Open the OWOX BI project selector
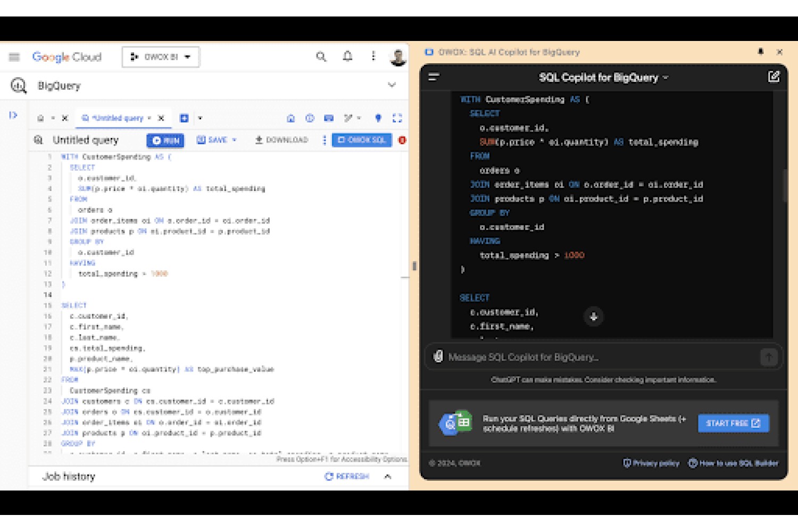 pyautogui.click(x=161, y=57)
